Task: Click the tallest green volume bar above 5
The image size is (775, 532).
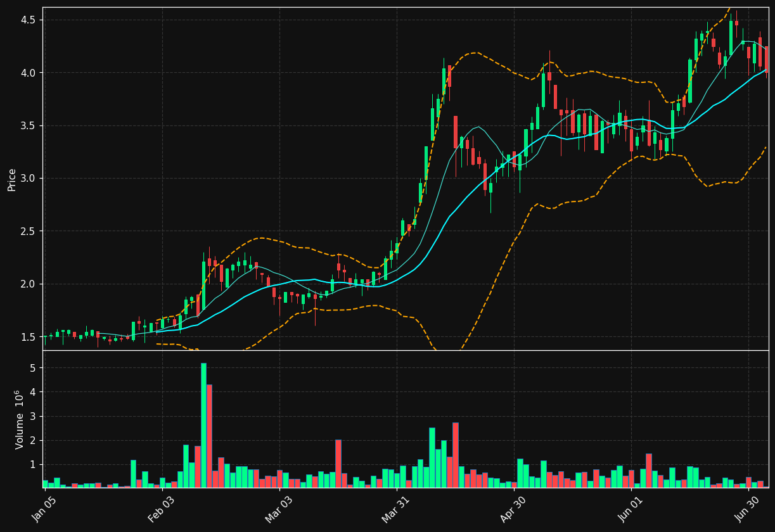Action: click(203, 425)
